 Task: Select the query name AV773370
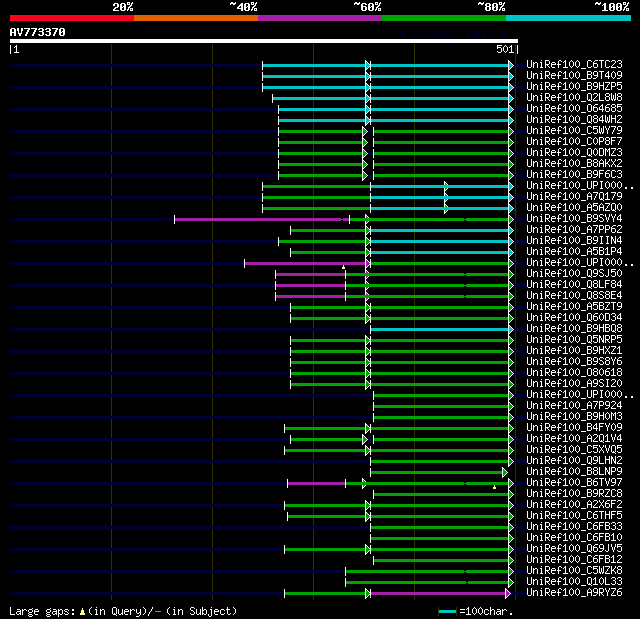click(x=38, y=32)
